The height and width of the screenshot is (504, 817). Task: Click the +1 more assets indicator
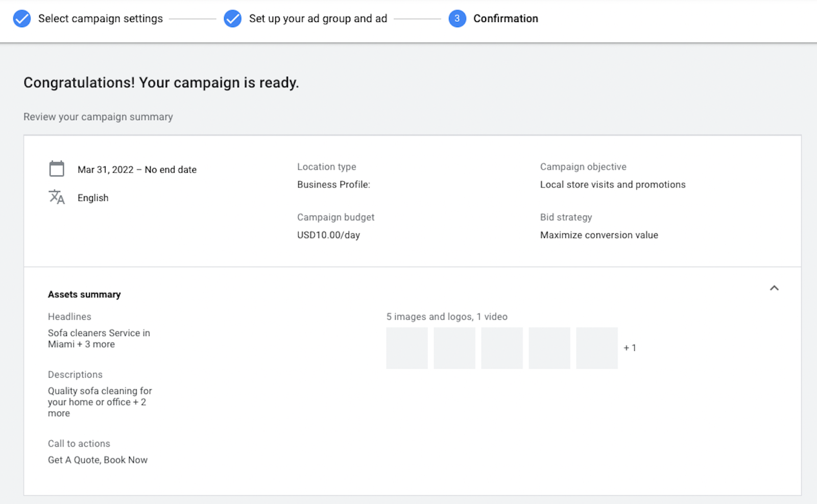(x=630, y=348)
